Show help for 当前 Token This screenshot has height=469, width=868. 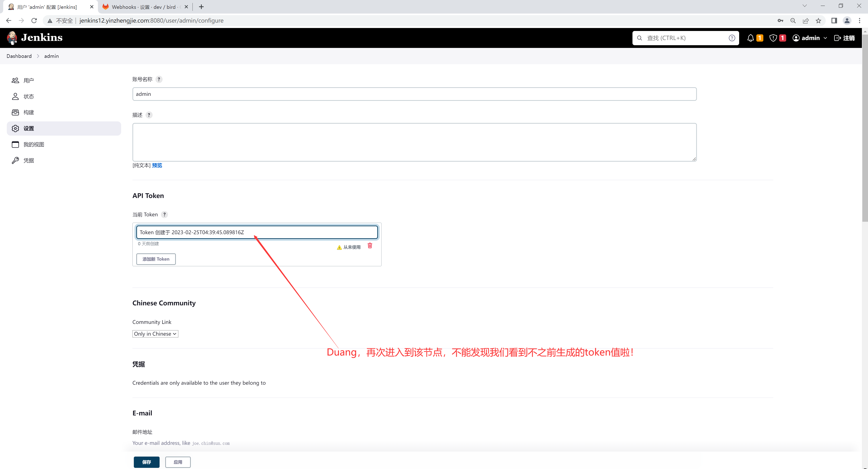click(164, 215)
